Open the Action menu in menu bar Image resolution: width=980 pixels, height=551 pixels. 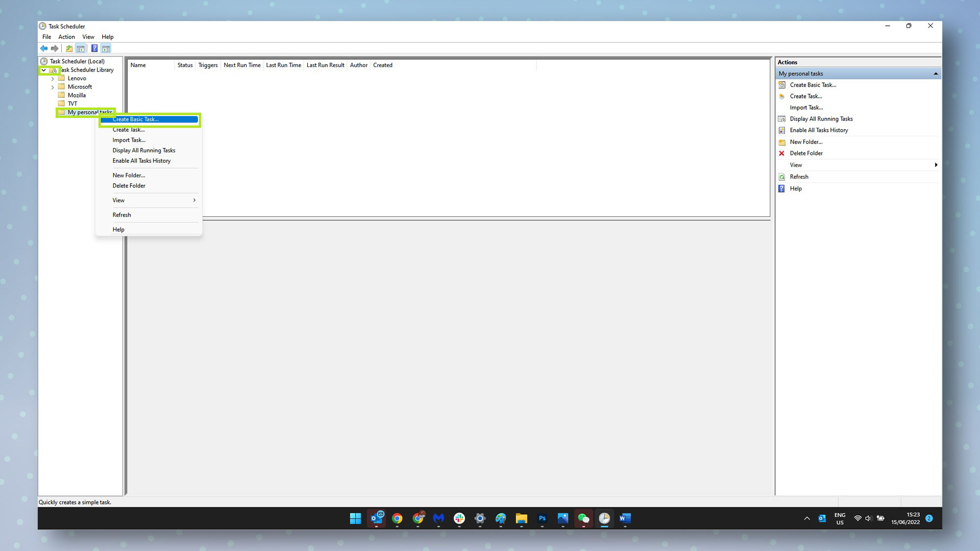(x=66, y=37)
